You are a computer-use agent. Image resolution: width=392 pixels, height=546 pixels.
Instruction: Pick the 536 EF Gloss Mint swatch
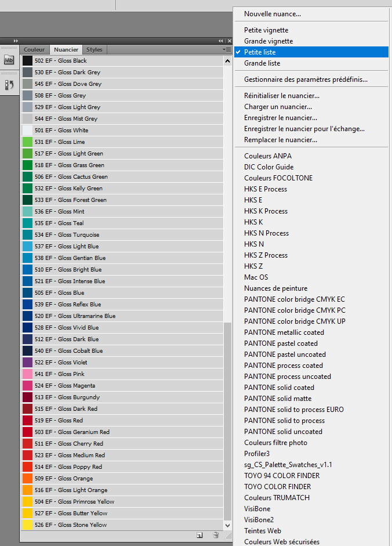27,211
